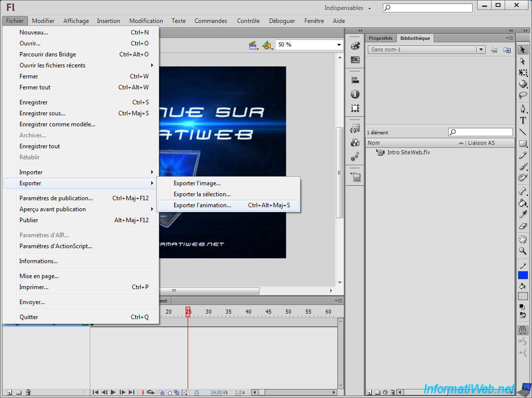Play the timeline animation
The width and height of the screenshot is (532, 398).
(113, 392)
